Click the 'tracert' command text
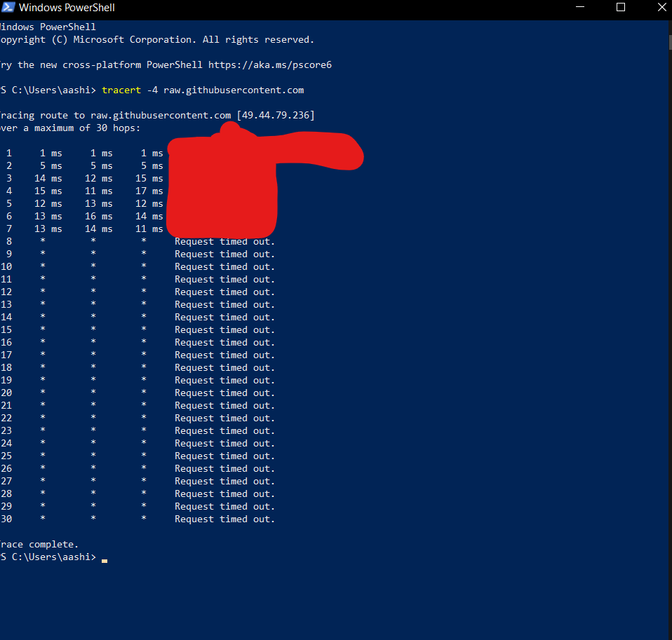Screen dimensions: 672x640 coord(121,90)
